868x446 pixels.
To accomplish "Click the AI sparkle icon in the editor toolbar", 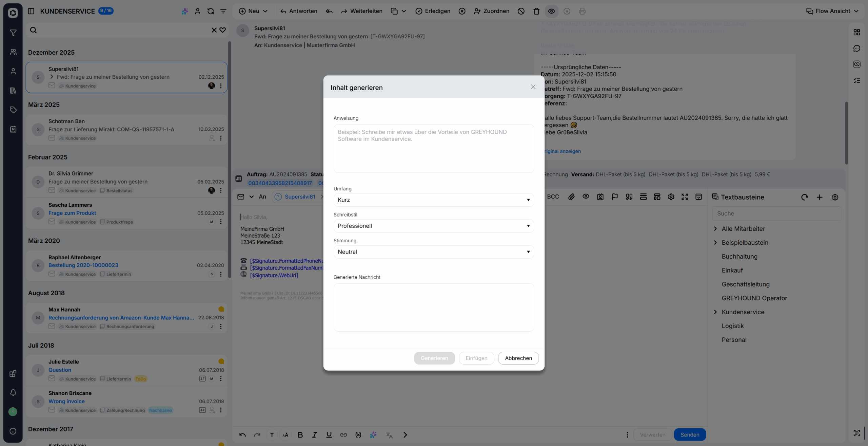I will click(373, 435).
